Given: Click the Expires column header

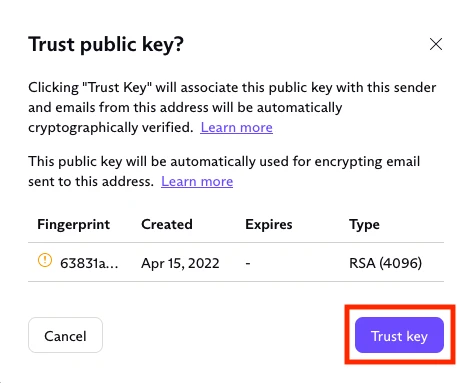Looking at the screenshot, I should 269,224.
